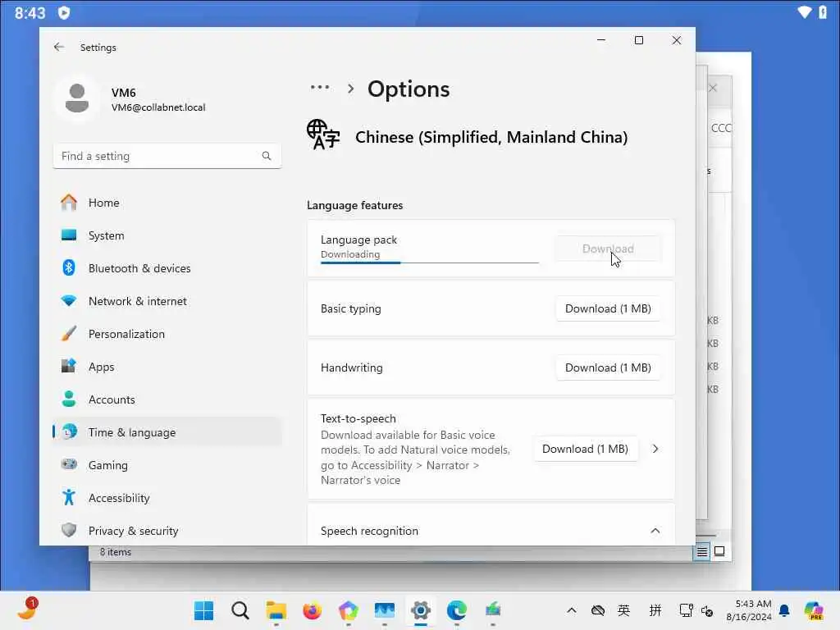
Task: Open the clock showing 5:43 AM
Action: pyautogui.click(x=749, y=610)
